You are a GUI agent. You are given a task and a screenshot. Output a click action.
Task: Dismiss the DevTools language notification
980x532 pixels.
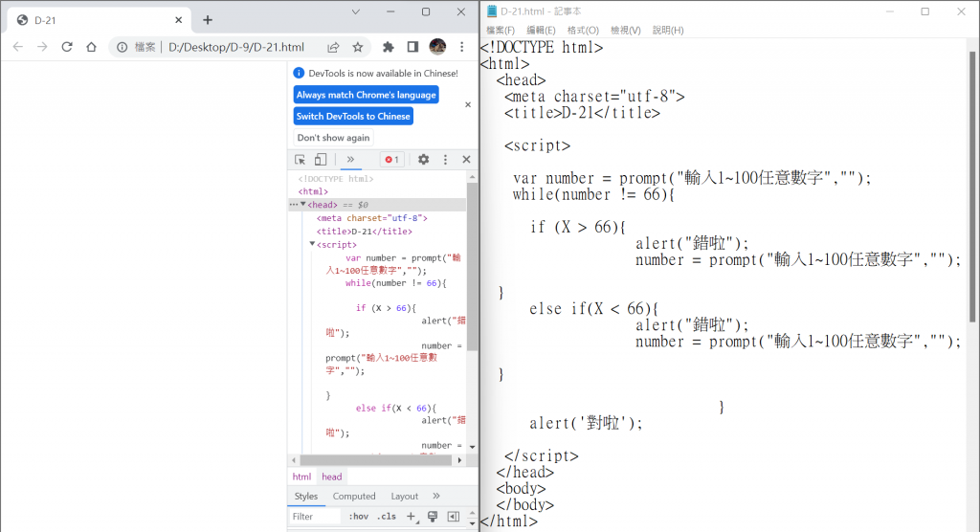click(467, 105)
